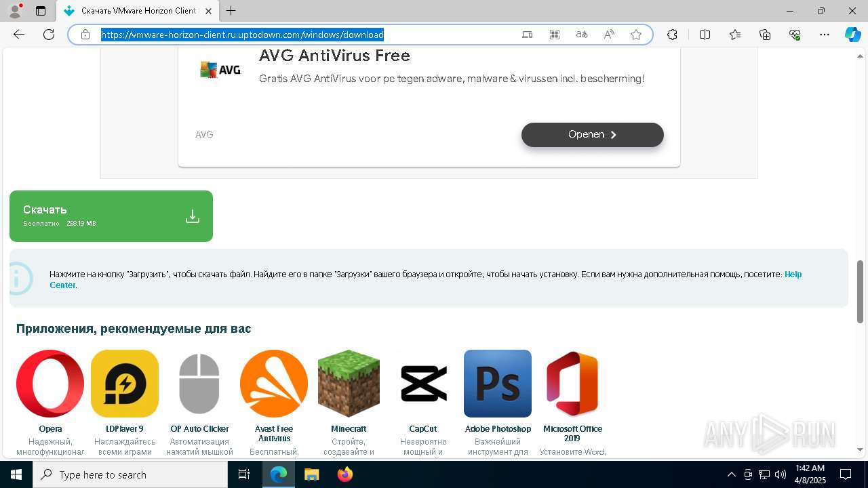Open the Windows Start menu
Screen dimensions: 868x488
click(x=16, y=474)
